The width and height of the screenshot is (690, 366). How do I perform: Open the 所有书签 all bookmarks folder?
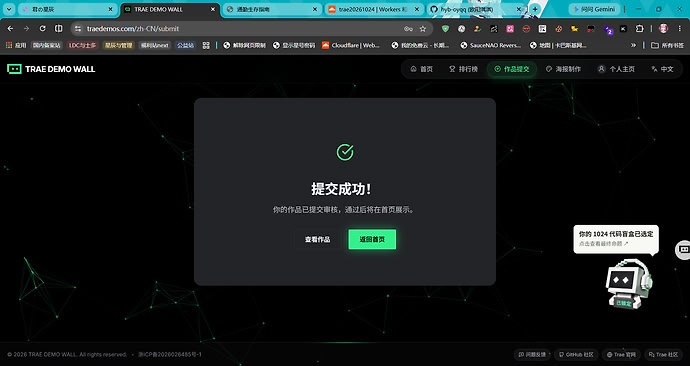(667, 45)
